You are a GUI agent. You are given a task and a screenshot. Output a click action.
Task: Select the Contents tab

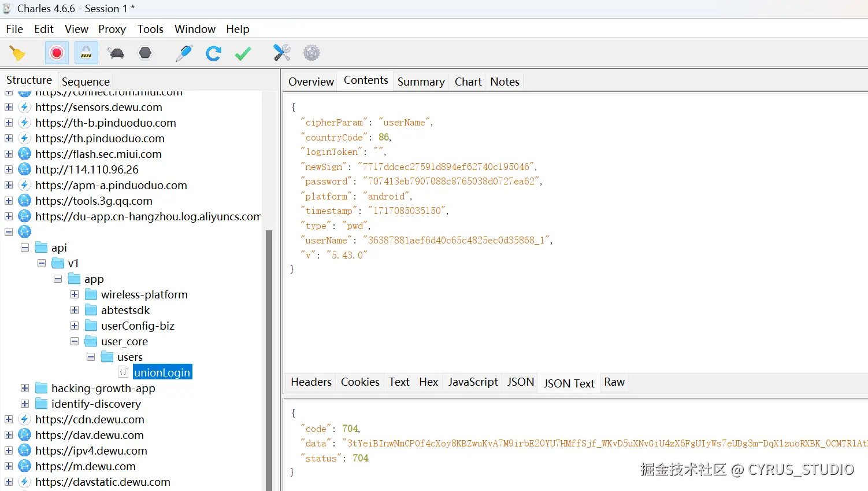pyautogui.click(x=366, y=80)
